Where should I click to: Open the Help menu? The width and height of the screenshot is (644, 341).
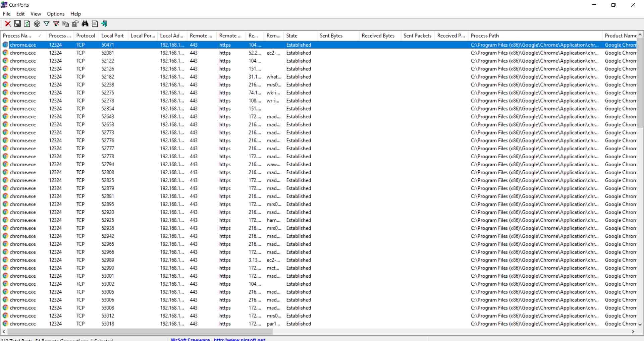pos(75,14)
